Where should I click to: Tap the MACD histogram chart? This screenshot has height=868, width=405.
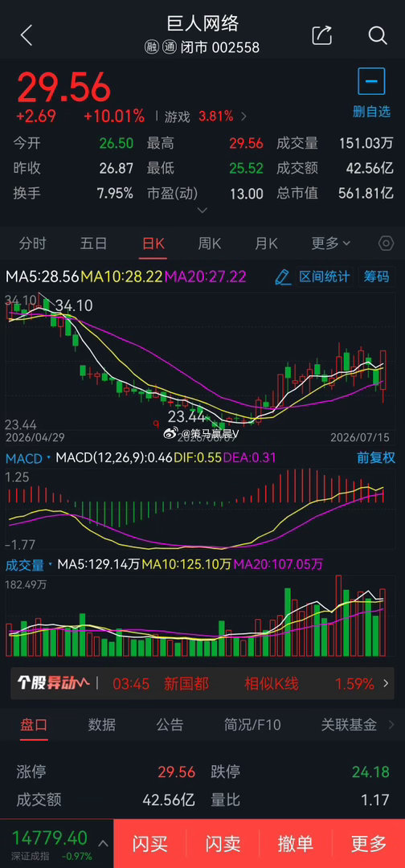pyautogui.click(x=200, y=510)
